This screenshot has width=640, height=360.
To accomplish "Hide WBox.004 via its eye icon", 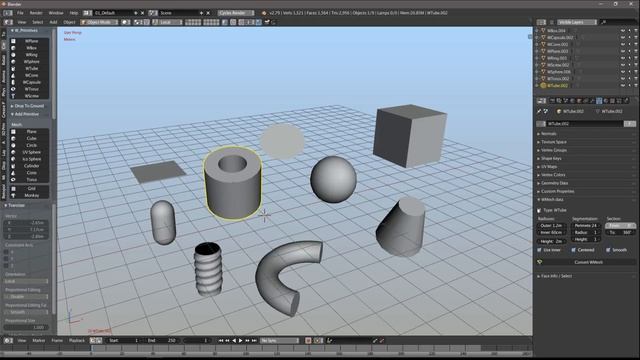I will [x=623, y=31].
